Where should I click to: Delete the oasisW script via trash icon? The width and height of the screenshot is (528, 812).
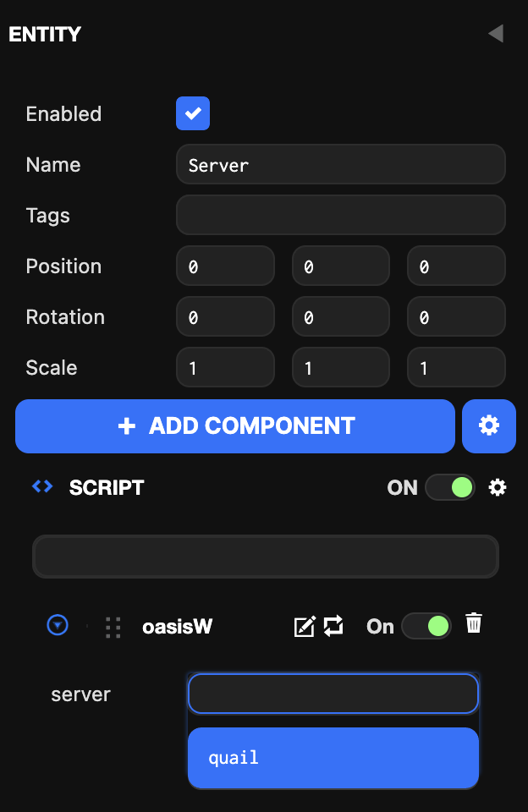(474, 624)
